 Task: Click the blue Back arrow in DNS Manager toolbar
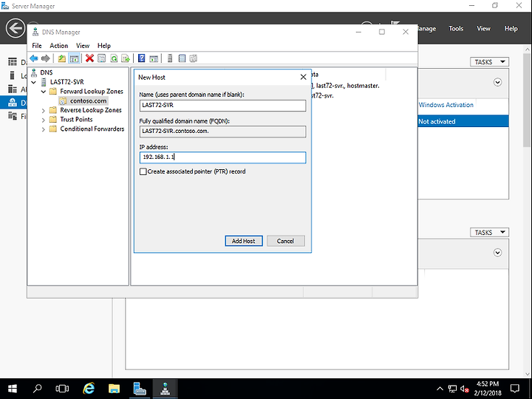pyautogui.click(x=34, y=58)
